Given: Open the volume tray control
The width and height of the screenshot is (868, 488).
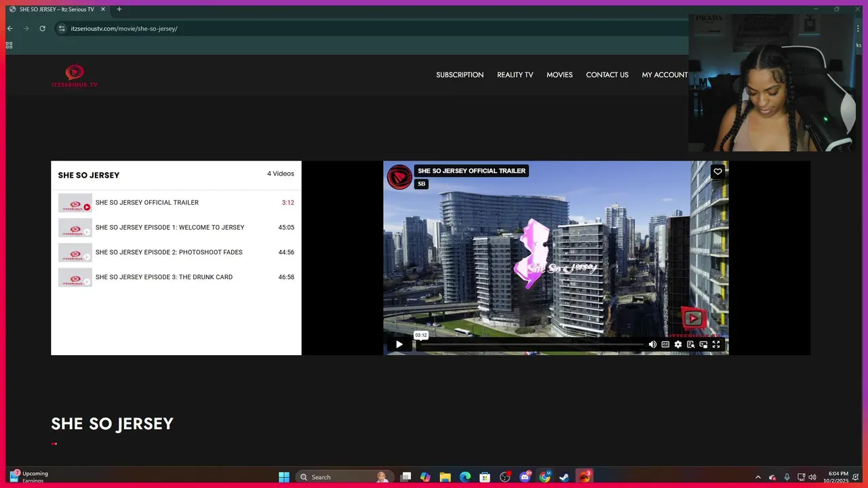Looking at the screenshot, I should click(x=812, y=477).
